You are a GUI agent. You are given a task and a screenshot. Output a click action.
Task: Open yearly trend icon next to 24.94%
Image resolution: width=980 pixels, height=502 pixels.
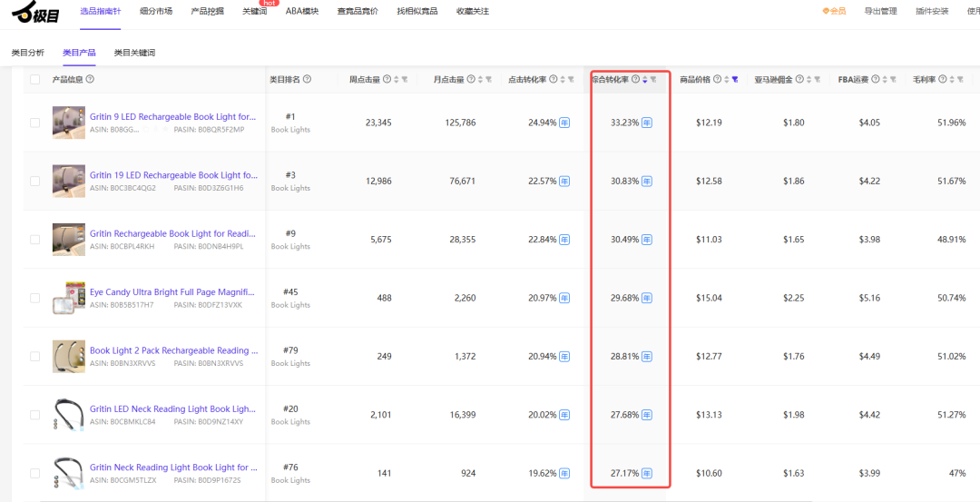(564, 123)
